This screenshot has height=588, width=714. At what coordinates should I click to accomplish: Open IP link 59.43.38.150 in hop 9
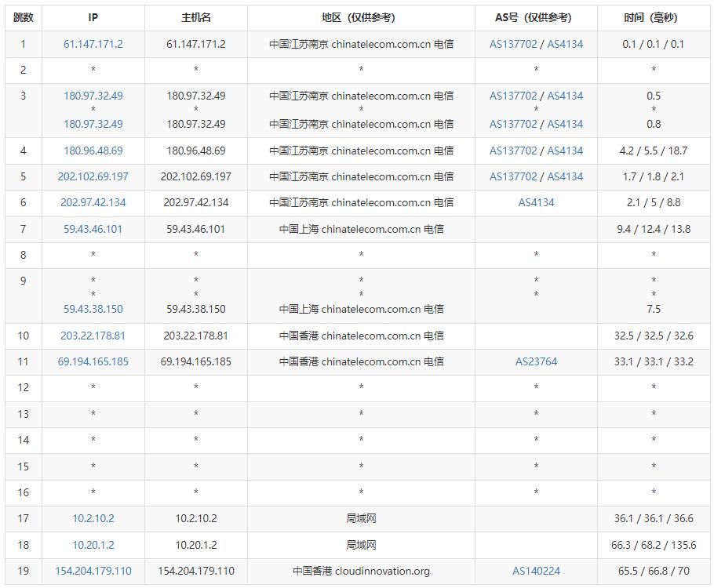pos(93,309)
